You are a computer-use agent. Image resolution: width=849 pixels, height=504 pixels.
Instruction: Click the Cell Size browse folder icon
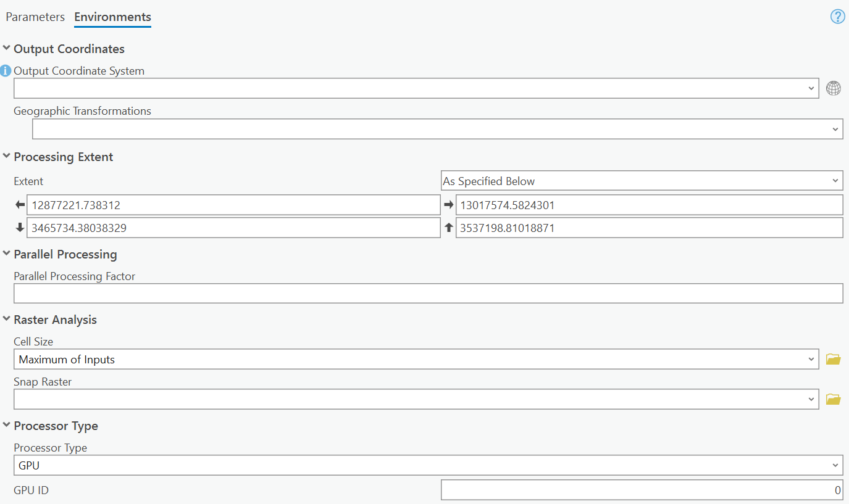click(834, 359)
